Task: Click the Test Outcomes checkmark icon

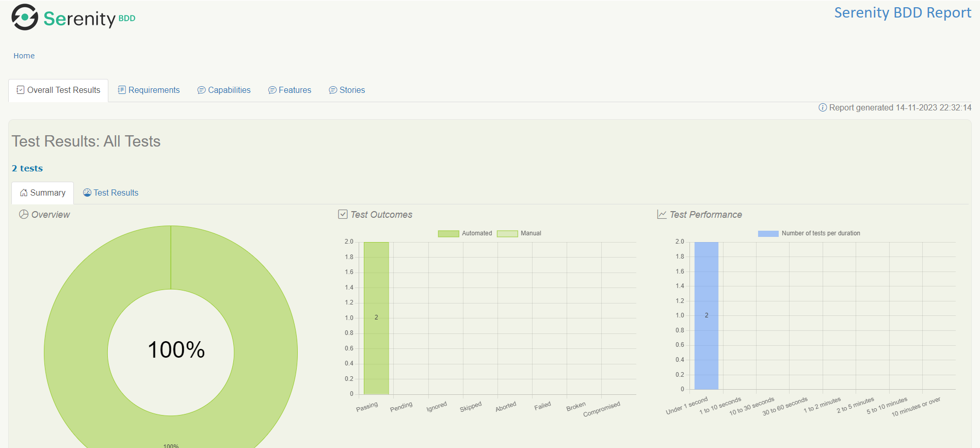Action: [343, 214]
